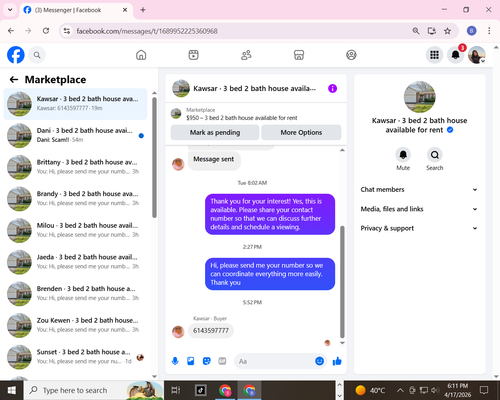
Task: Open the Marketplace storefront icon
Action: (299, 55)
